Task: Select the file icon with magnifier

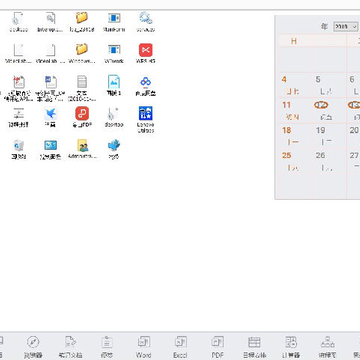Action: [50, 18]
